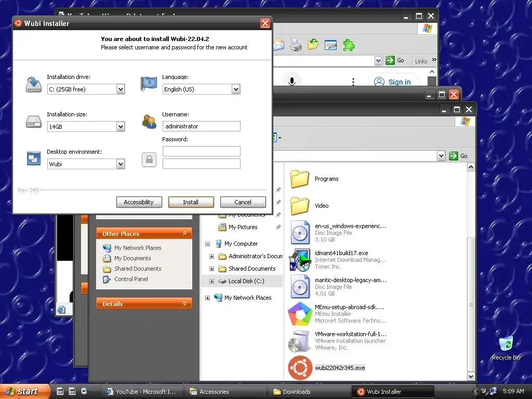Click the Username field containing administrator

pyautogui.click(x=201, y=126)
